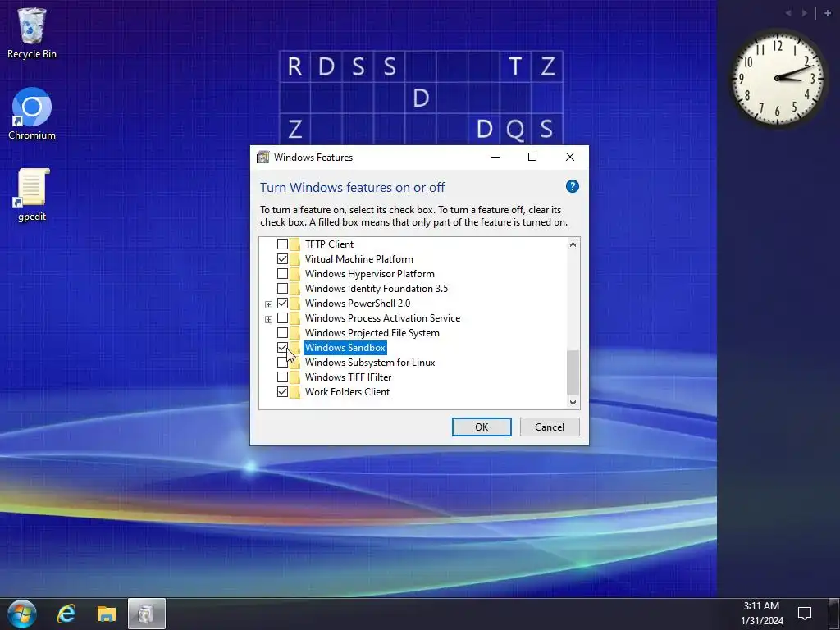Viewport: 840px width, 630px height.
Task: Select the Windows Projected File System label
Action: (x=372, y=333)
